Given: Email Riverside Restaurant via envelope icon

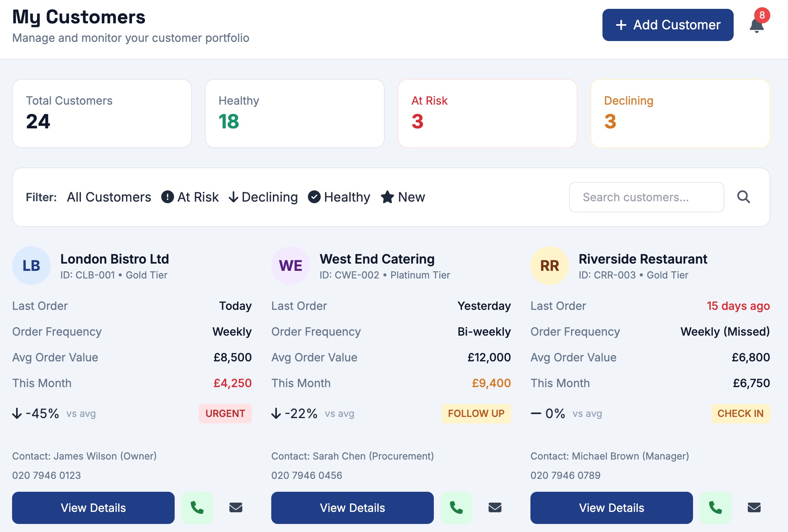Looking at the screenshot, I should pyautogui.click(x=754, y=508).
